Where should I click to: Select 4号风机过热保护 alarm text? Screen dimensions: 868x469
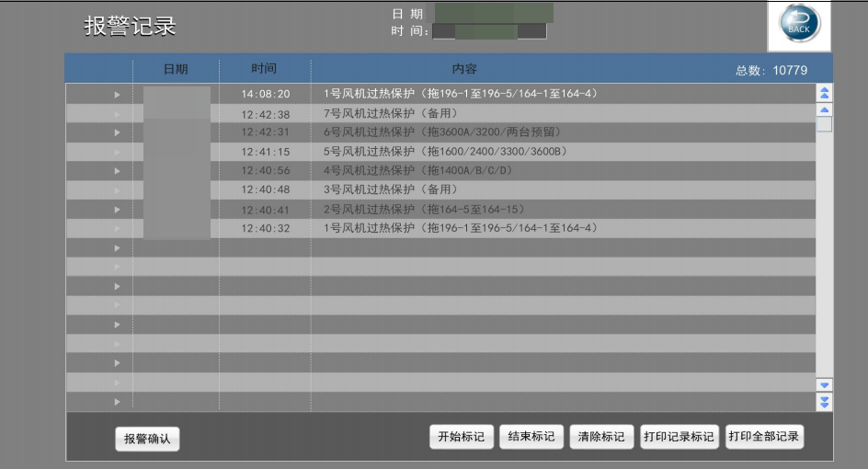point(419,170)
